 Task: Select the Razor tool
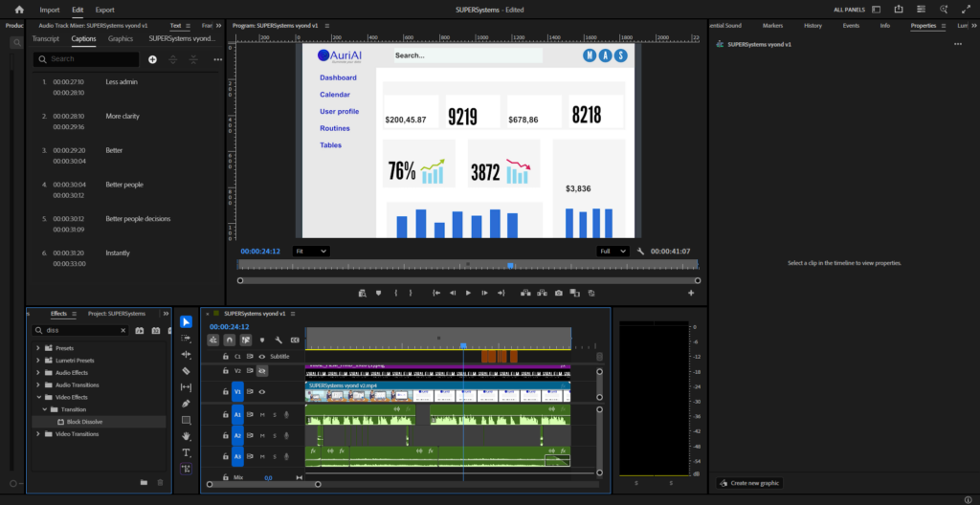coord(187,371)
